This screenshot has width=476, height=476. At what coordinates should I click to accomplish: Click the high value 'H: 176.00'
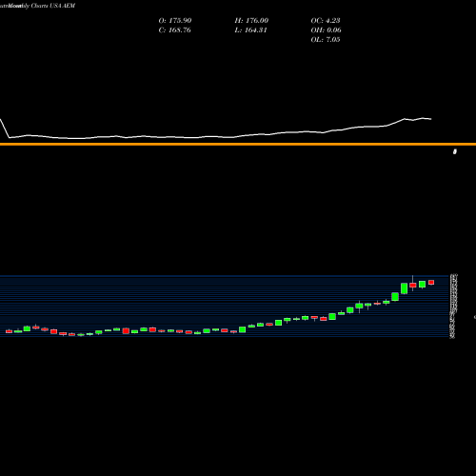251,20
